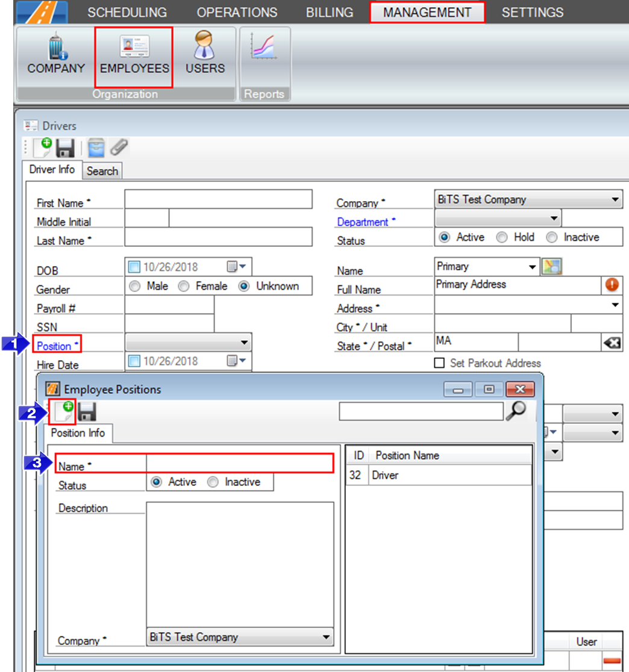Select Inactive status radio for driver
The image size is (629, 672).
pyautogui.click(x=552, y=237)
